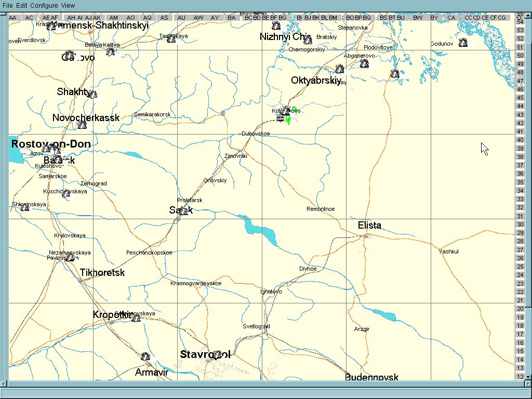Click the bell marker over Gukovo
This screenshot has height=399, width=532.
70,55
